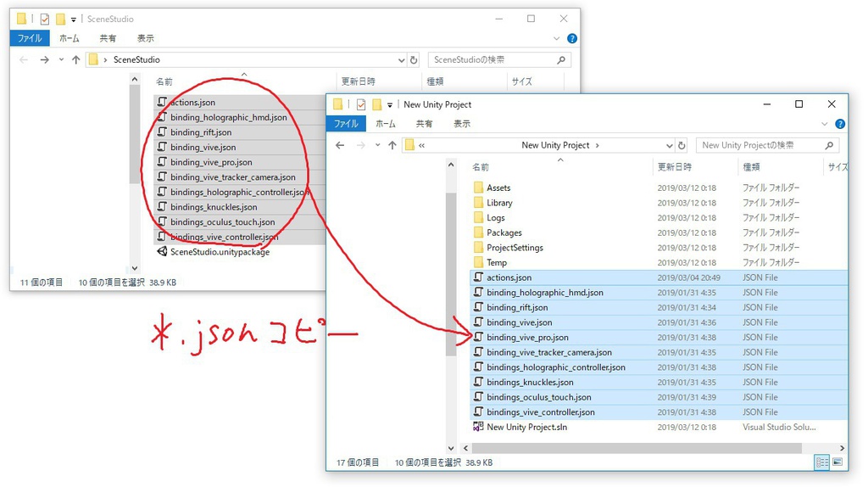This screenshot has height=487, width=868.
Task: Open the ホーム tab in SceneStudio window
Action: [70, 38]
